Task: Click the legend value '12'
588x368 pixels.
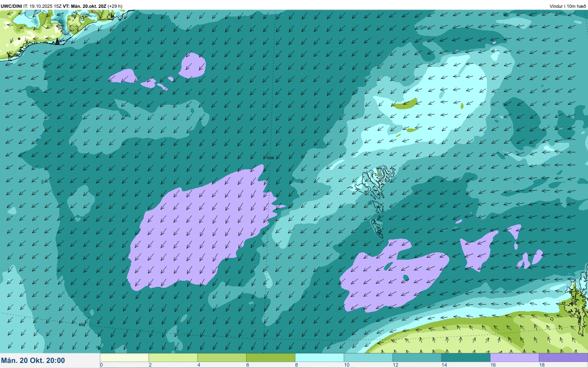Action: pyautogui.click(x=395, y=365)
